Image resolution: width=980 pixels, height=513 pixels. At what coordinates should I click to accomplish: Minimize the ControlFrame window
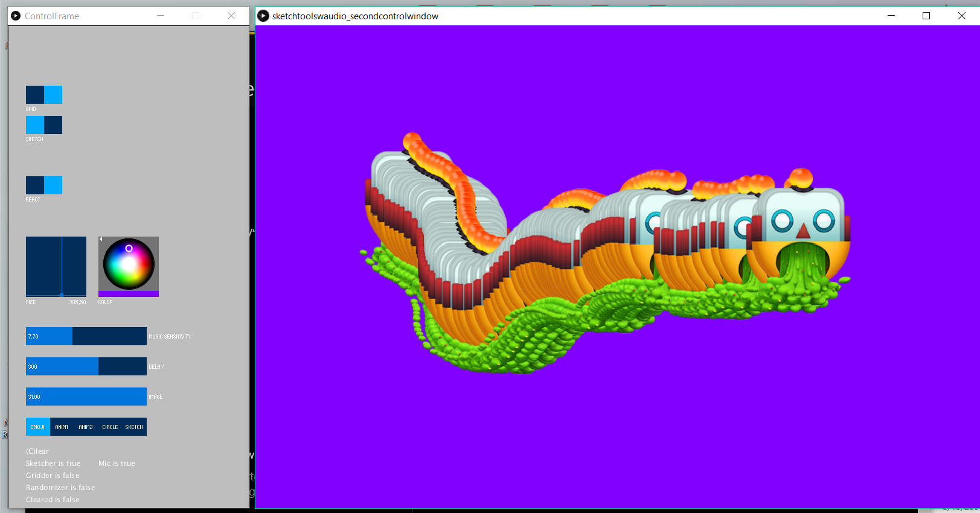coord(161,16)
